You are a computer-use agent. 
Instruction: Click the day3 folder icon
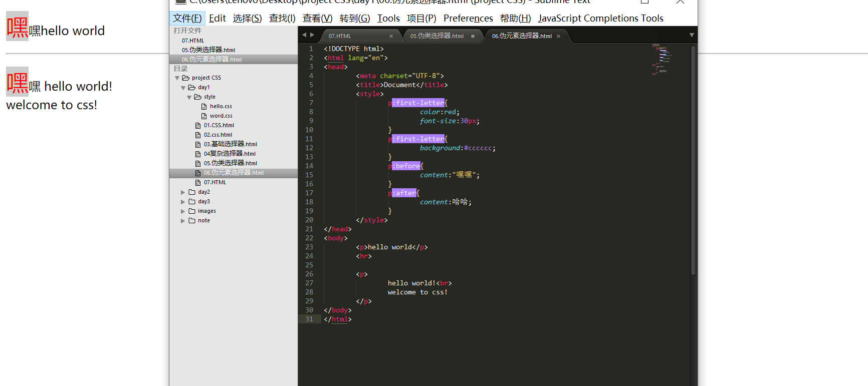192,202
